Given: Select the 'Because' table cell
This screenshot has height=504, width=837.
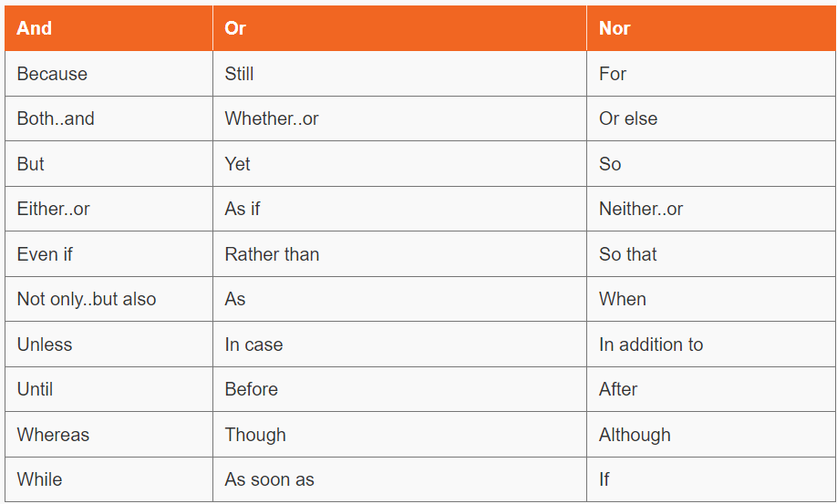Looking at the screenshot, I should 108,74.
